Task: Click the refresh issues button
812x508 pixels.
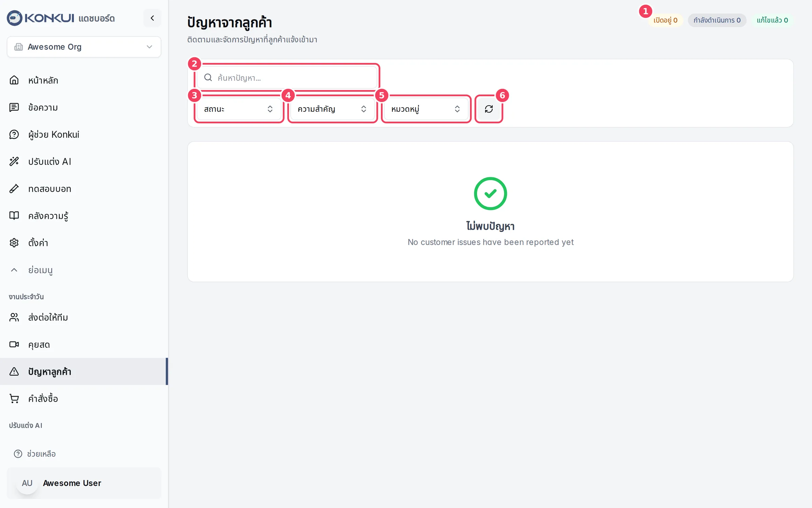Action: point(489,109)
